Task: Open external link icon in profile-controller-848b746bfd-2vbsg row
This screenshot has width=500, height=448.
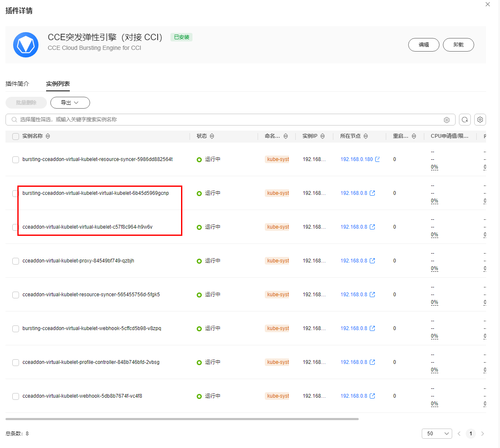Action: coord(372,362)
